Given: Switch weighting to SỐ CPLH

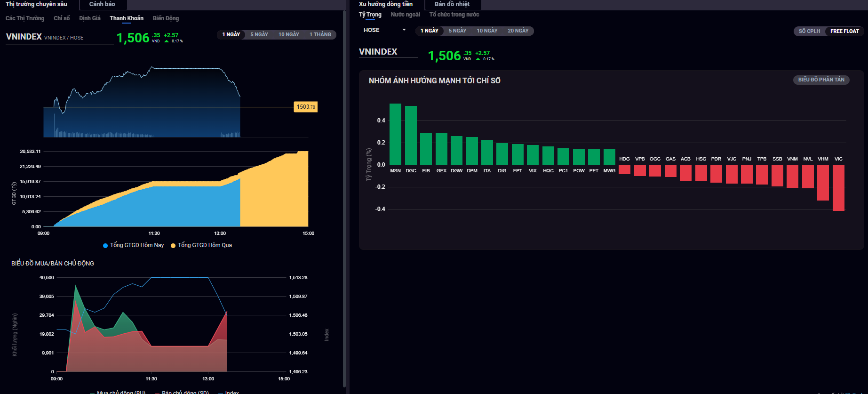Looking at the screenshot, I should click(x=809, y=31).
